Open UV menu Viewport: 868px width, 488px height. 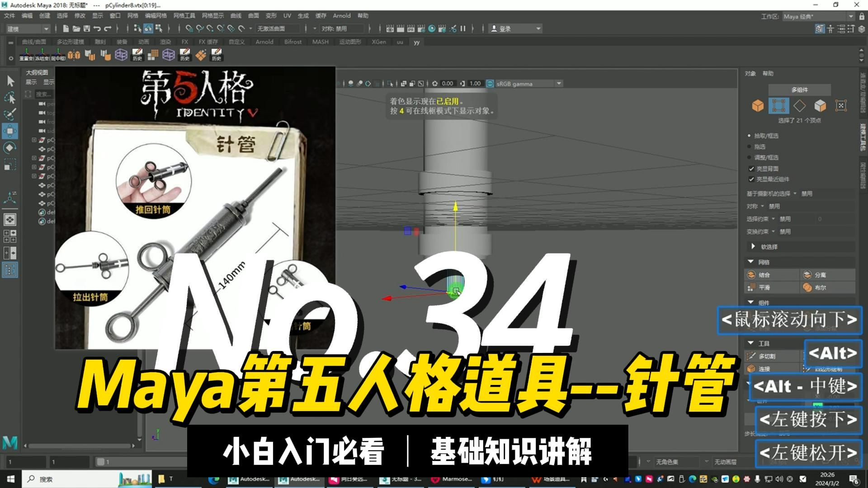[x=287, y=15]
